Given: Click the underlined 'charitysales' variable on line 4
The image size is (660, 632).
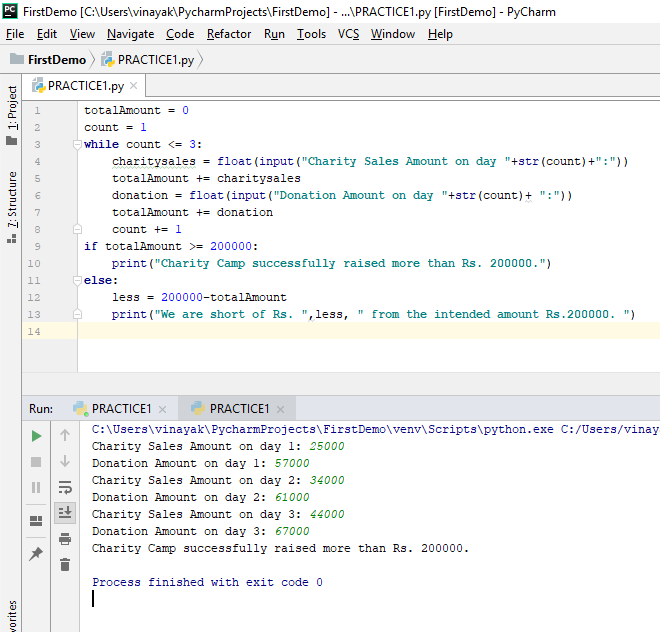Looking at the screenshot, I should point(154,162).
